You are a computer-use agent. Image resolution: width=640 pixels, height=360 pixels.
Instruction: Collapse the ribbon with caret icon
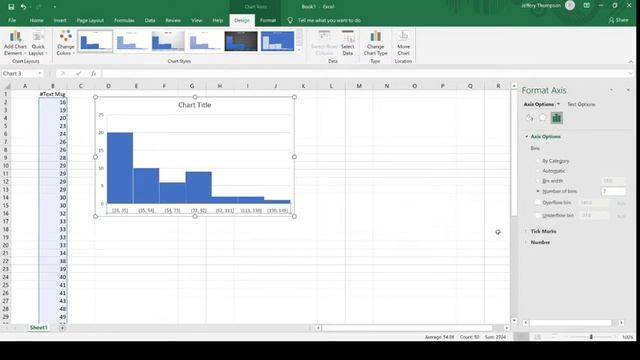[631, 62]
